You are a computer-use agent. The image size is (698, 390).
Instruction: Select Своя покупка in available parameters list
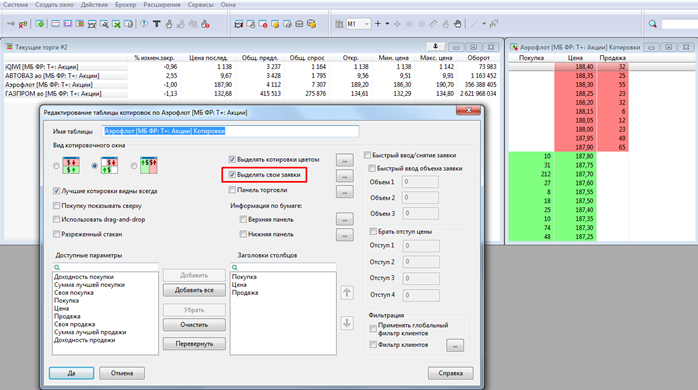(x=74, y=292)
